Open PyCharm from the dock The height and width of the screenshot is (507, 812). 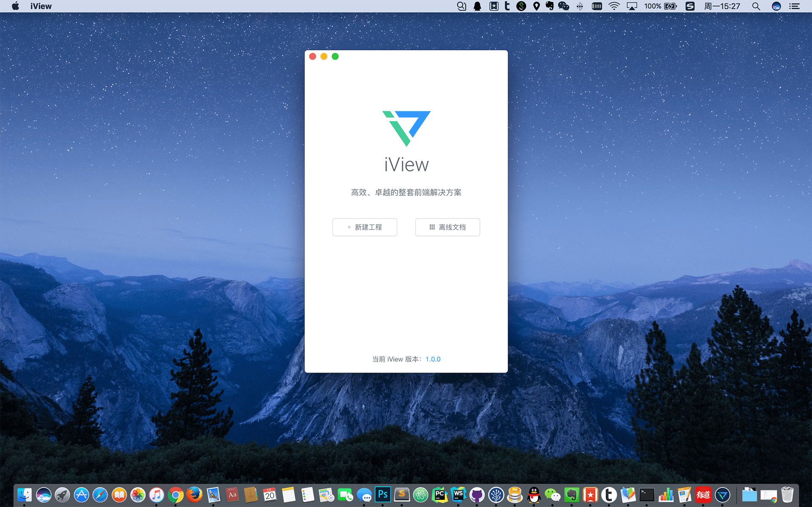(440, 495)
